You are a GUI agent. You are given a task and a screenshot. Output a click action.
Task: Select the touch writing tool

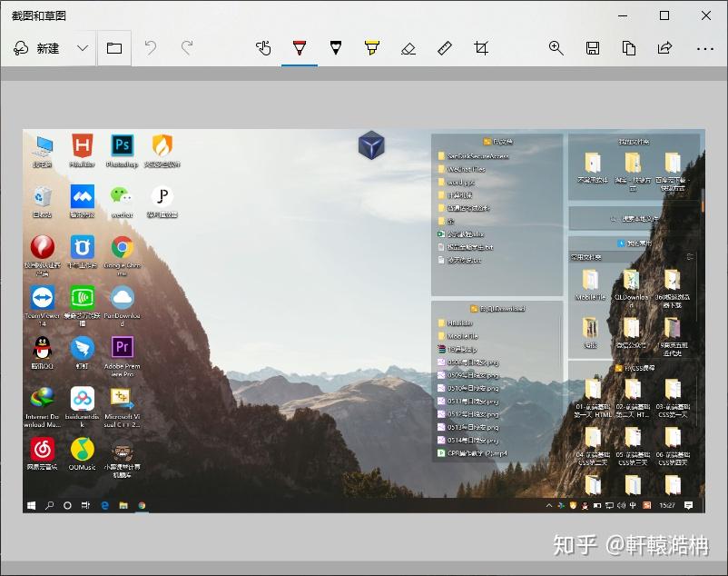coord(263,48)
